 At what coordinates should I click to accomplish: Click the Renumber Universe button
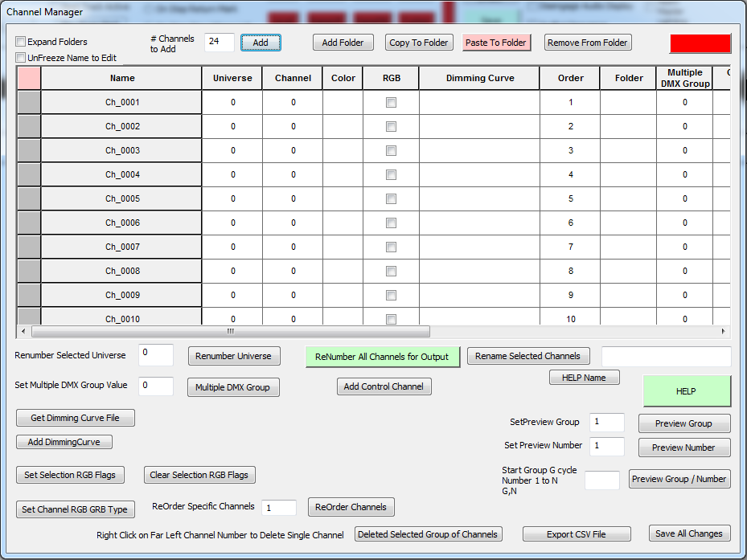click(234, 356)
